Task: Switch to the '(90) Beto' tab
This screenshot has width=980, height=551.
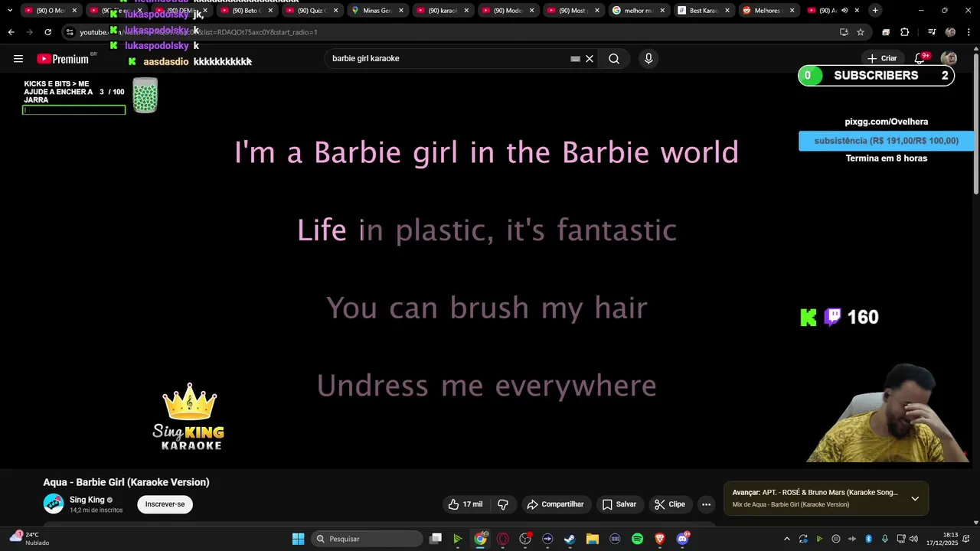Action: click(247, 11)
